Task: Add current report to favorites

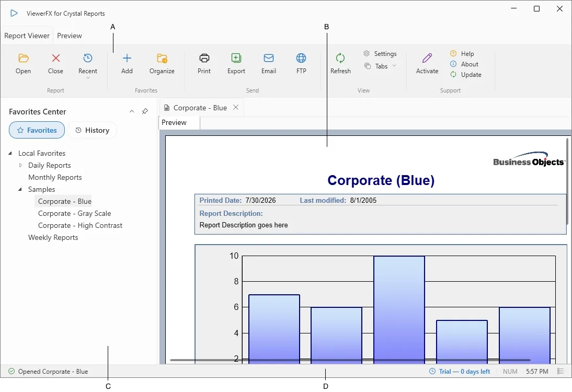Action: 127,64
